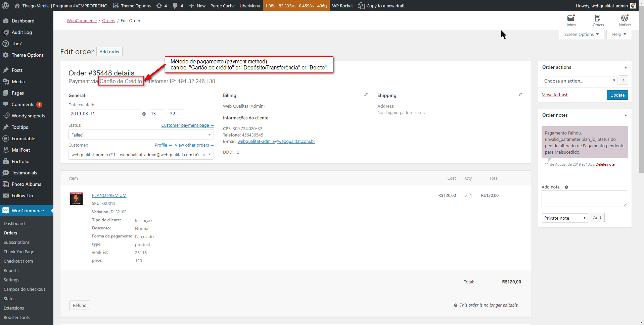Click the updates icon showing 4

pyautogui.click(x=162, y=6)
